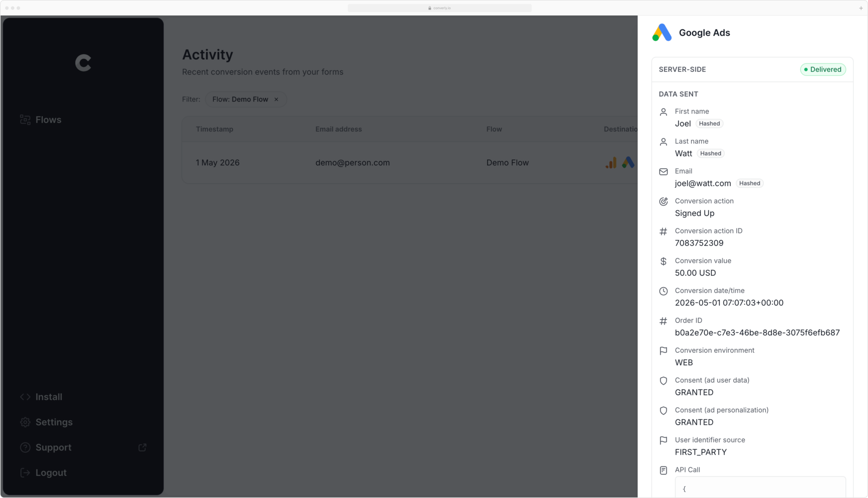
Task: Click the 1 May 2026 timestamp cell
Action: [218, 162]
